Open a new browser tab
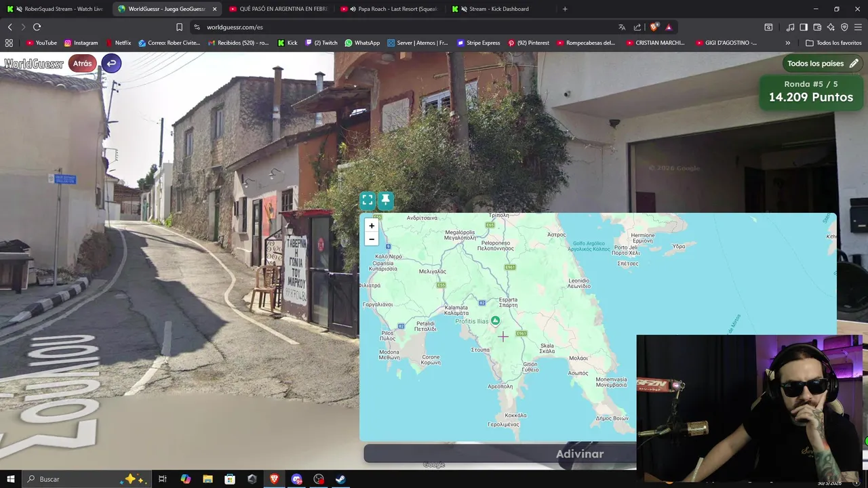The image size is (868, 488). coord(565,9)
